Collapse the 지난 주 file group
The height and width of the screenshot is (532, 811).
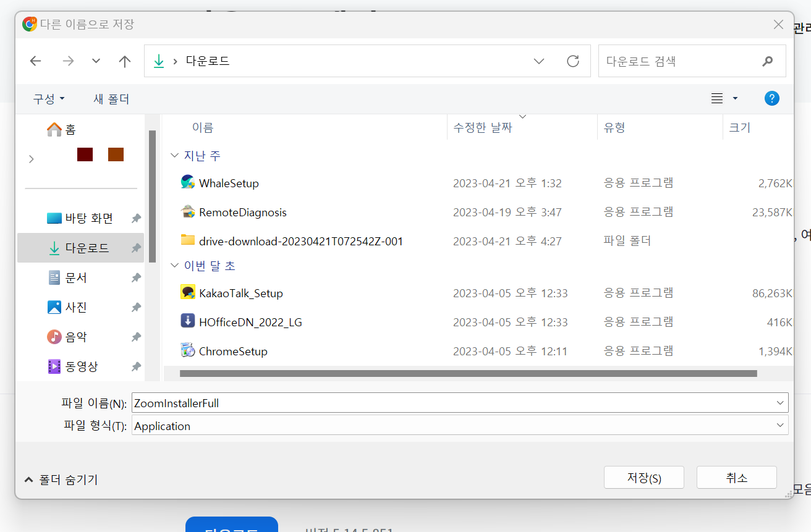[x=174, y=156]
